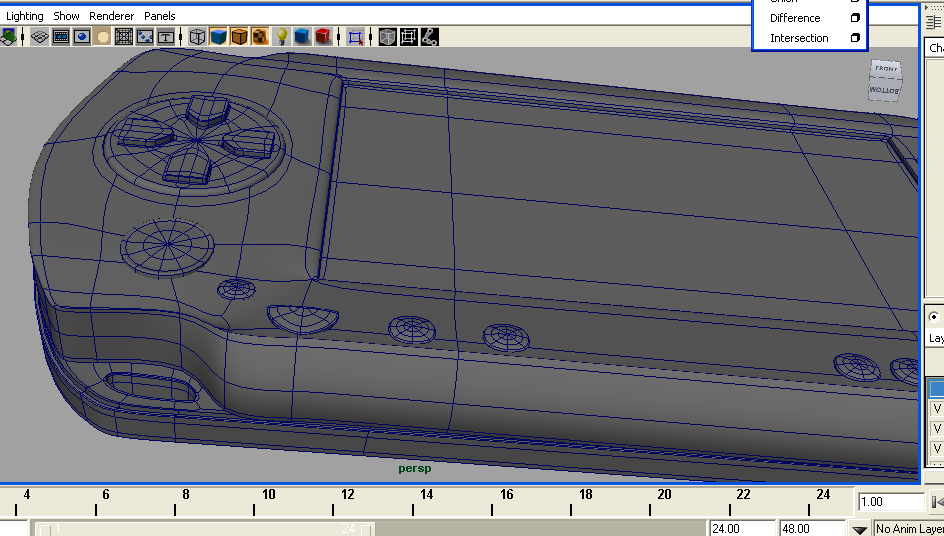This screenshot has width=944, height=536.
Task: Switch to Wireframe display cube icon
Action: [197, 37]
